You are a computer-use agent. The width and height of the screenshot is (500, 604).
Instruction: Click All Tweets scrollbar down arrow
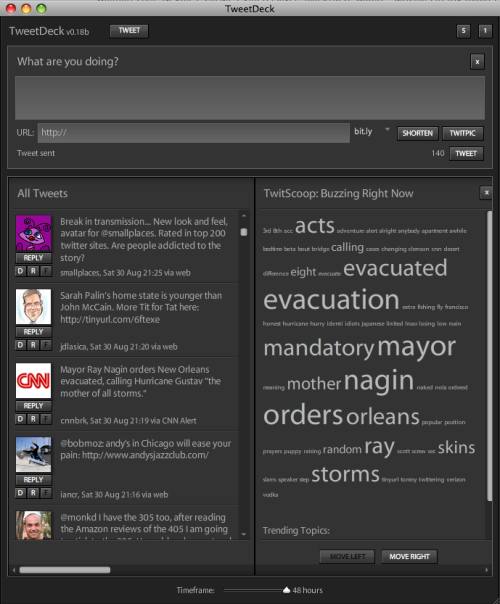pyautogui.click(x=243, y=534)
